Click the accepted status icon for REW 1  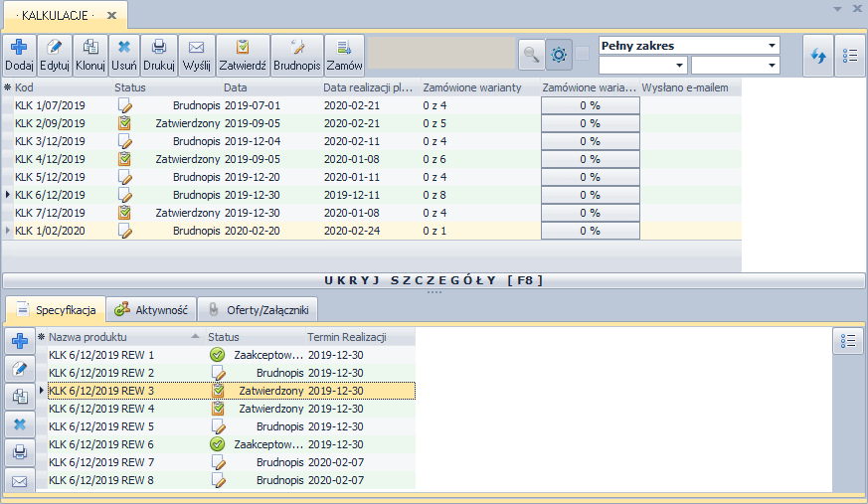click(218, 355)
